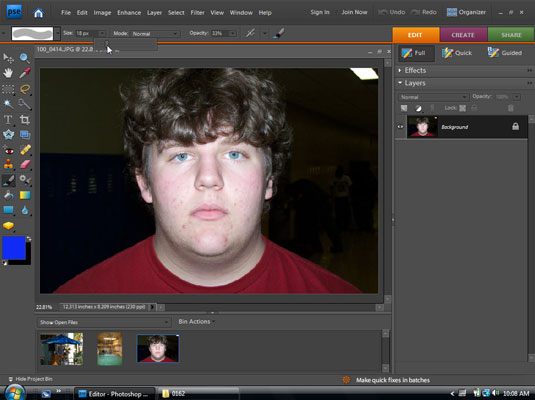The width and height of the screenshot is (535, 400).
Task: Click the swap foreground/background colors arrow
Action: [29, 239]
